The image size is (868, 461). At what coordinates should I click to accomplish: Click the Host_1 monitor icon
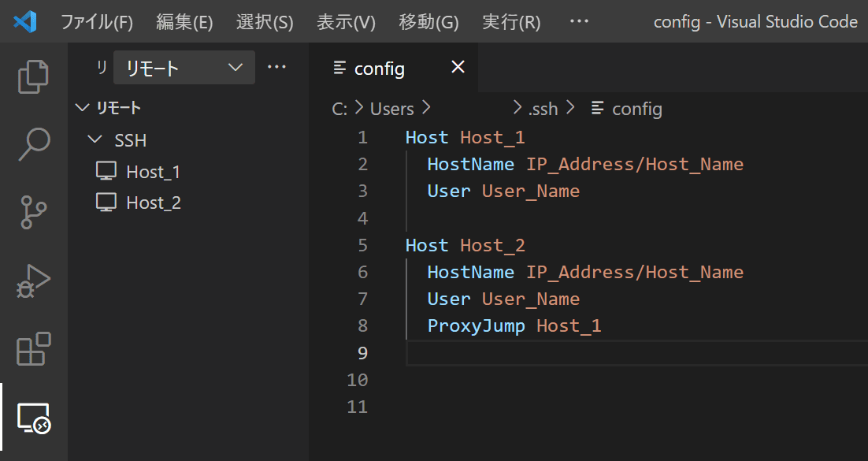coord(106,171)
